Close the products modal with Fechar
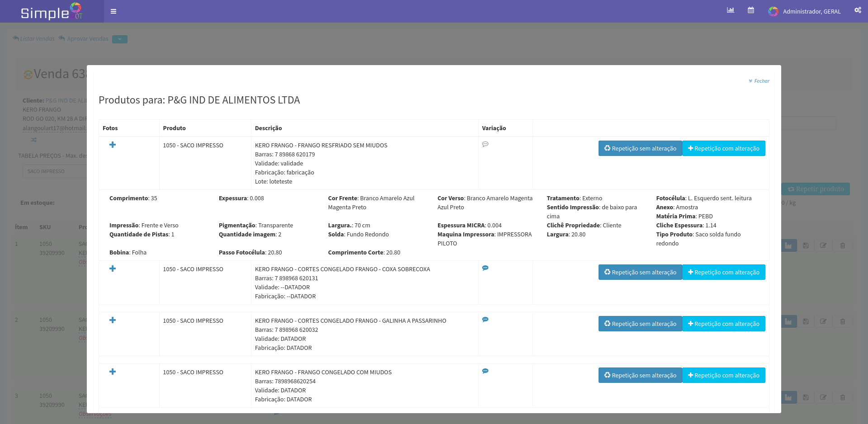Viewport: 868px width, 424px height. pyautogui.click(x=759, y=81)
